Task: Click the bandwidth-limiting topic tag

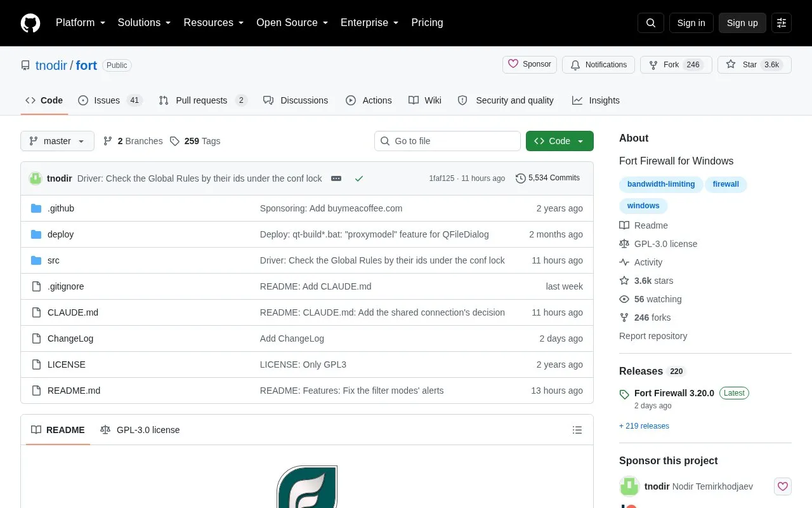Action: 661,184
